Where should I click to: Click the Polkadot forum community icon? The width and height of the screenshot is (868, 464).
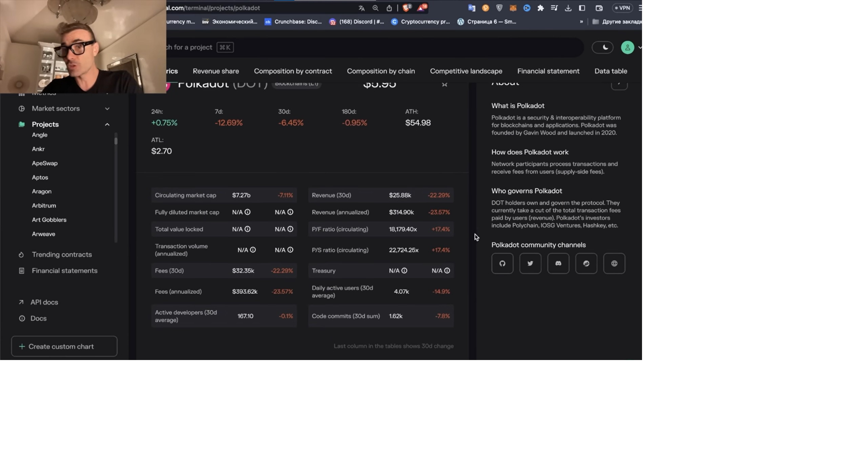586,263
